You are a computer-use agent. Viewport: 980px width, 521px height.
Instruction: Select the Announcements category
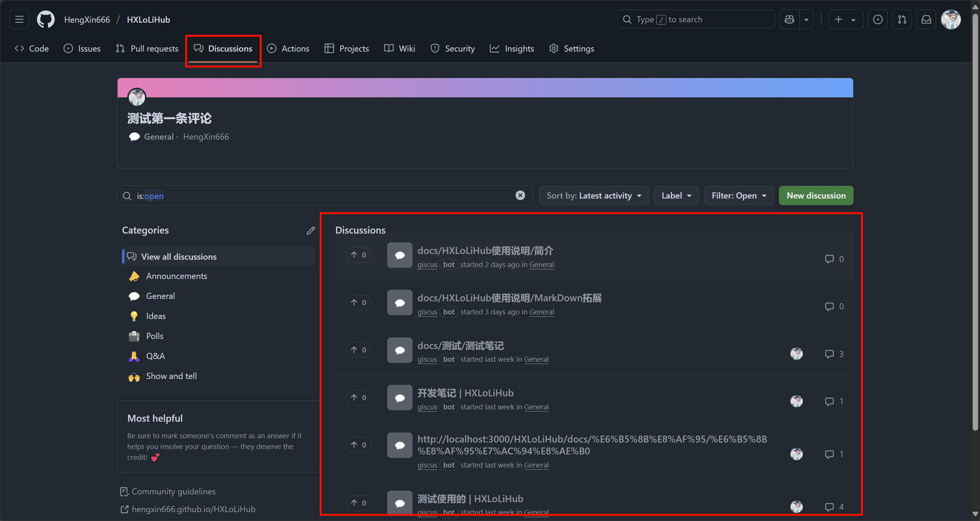(219, 276)
